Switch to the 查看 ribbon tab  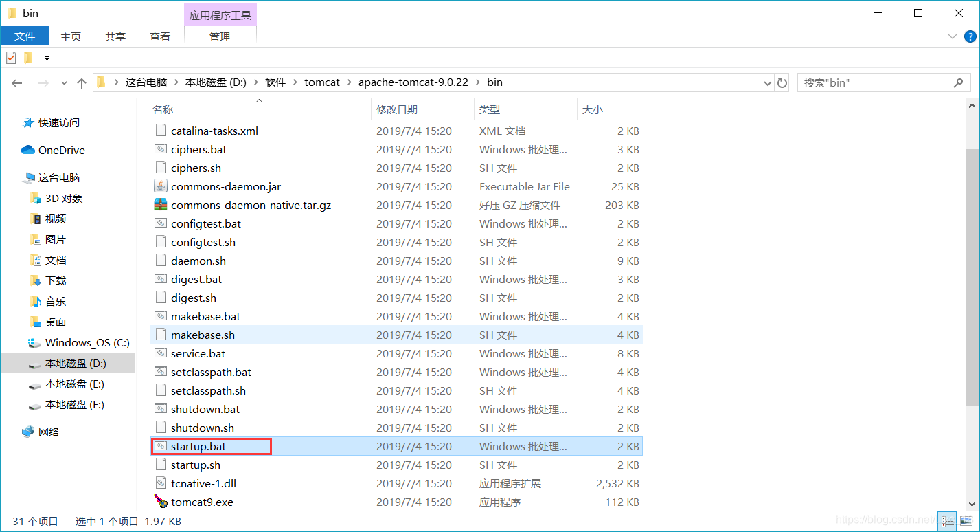tap(160, 36)
